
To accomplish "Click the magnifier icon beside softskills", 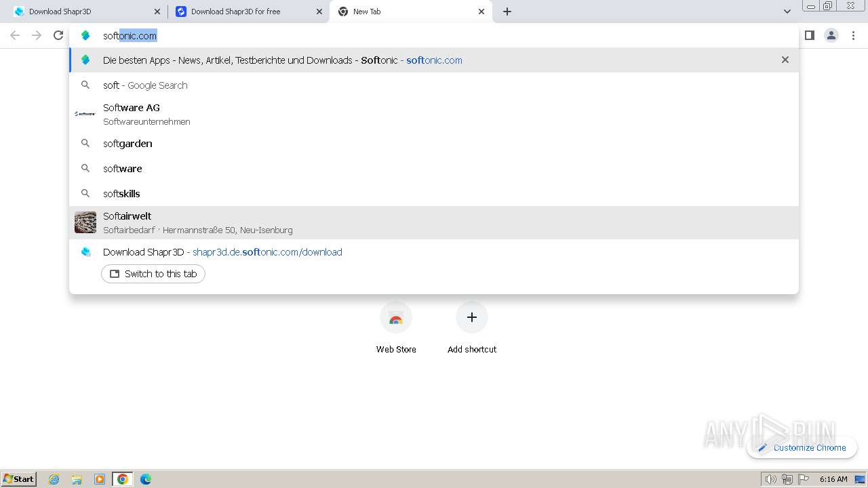I will click(85, 193).
